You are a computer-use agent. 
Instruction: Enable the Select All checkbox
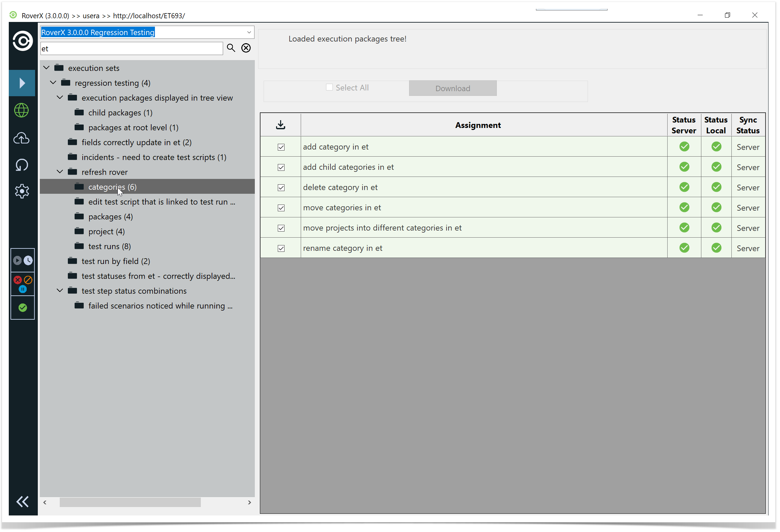click(329, 87)
